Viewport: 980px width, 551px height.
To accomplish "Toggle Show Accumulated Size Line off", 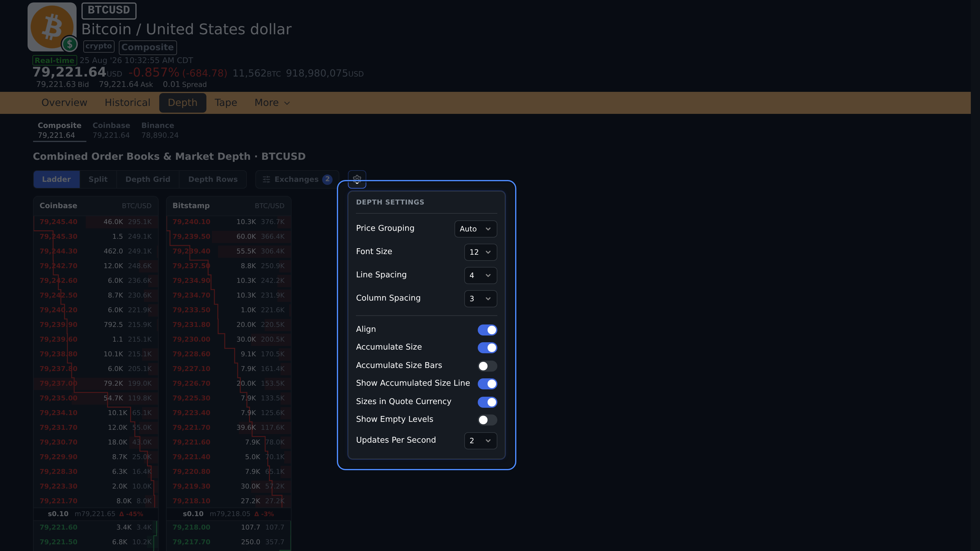I will 487,384.
